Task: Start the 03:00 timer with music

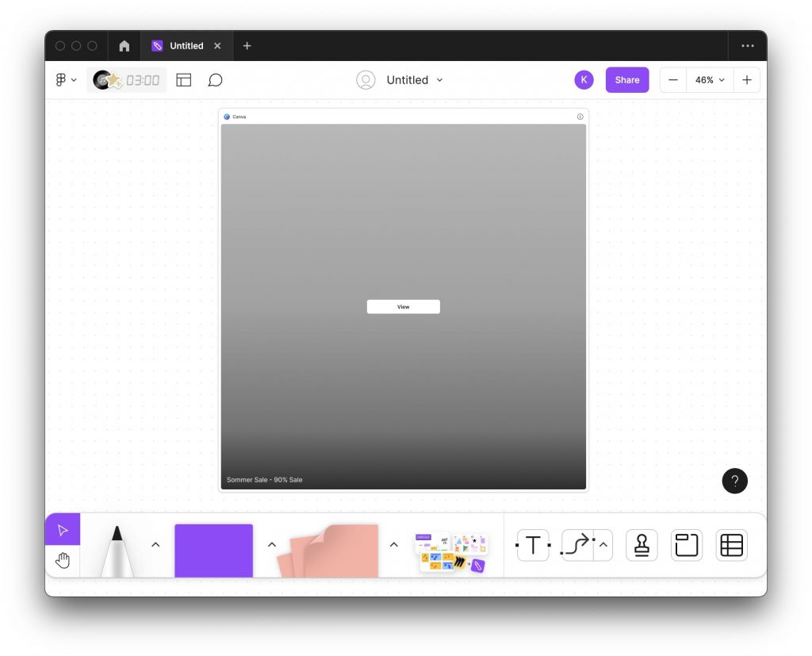Action: click(x=128, y=79)
